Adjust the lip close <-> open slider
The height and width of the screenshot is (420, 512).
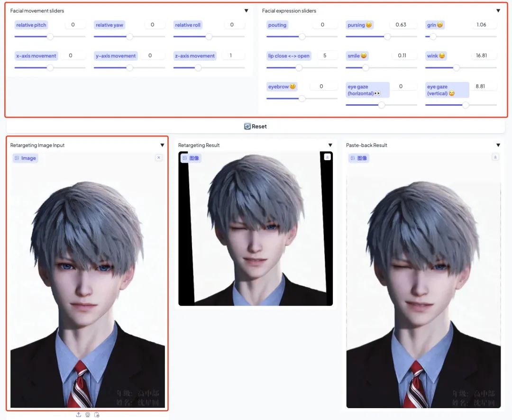[x=302, y=68]
